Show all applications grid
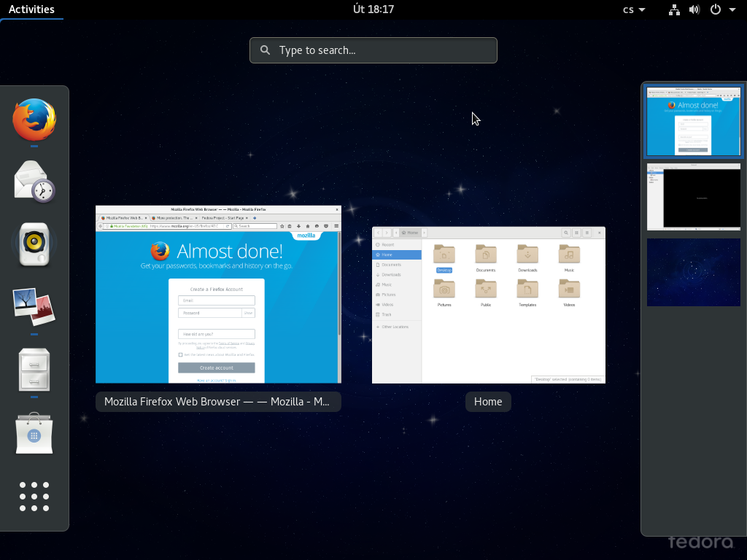The height and width of the screenshot is (560, 747). pos(34,497)
